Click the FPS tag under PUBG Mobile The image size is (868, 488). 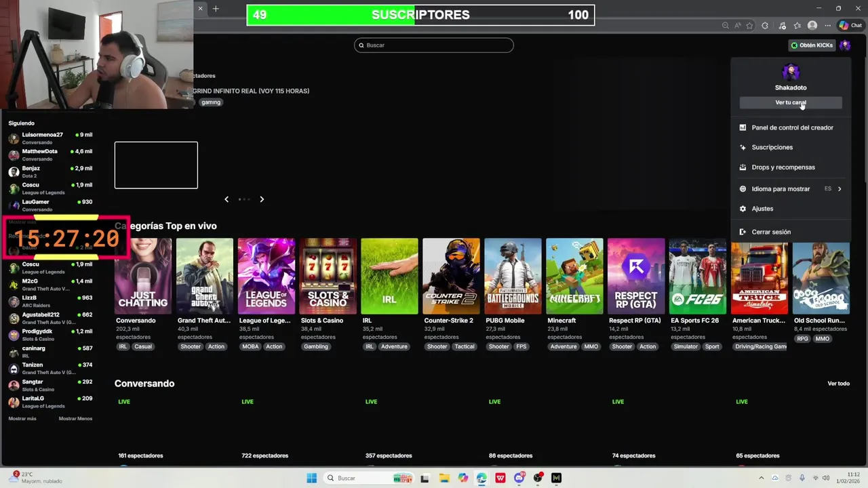click(x=521, y=346)
